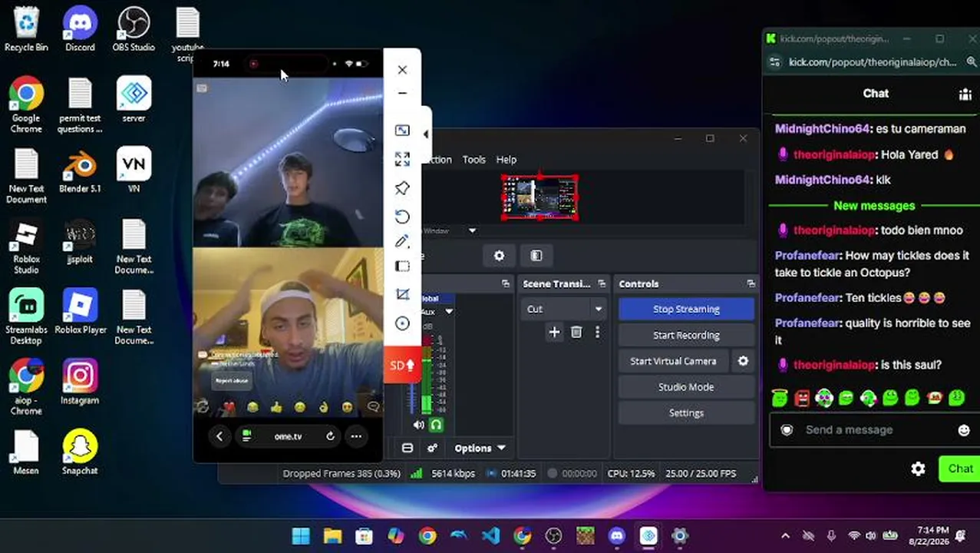Click the resize-window icon in mirror toolbar
This screenshot has width=980, height=553.
point(402,131)
